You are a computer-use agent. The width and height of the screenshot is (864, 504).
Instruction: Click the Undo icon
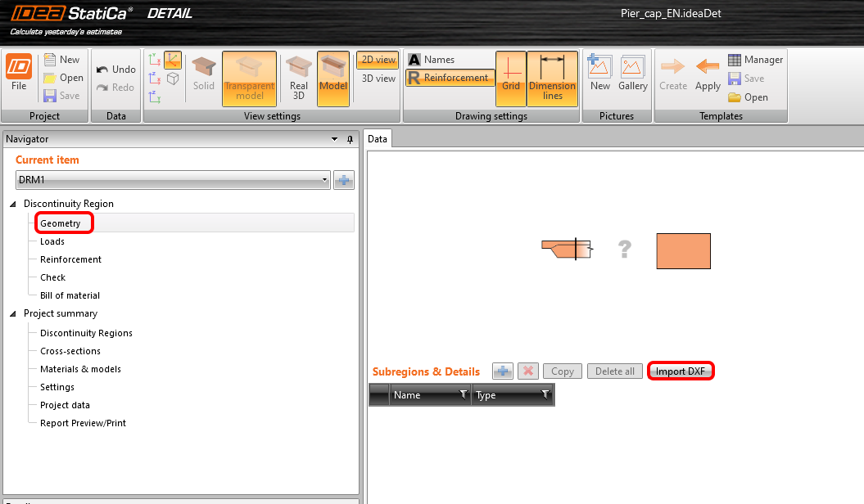point(115,69)
